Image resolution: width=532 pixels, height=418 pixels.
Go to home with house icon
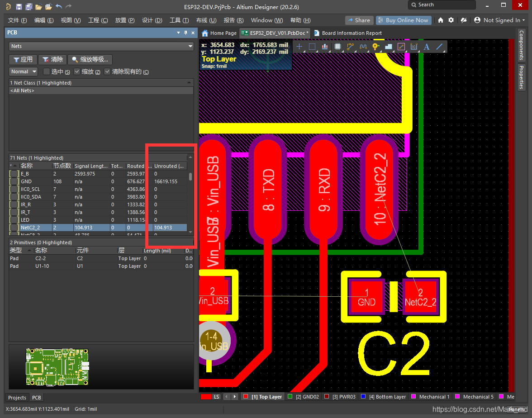click(x=441, y=20)
